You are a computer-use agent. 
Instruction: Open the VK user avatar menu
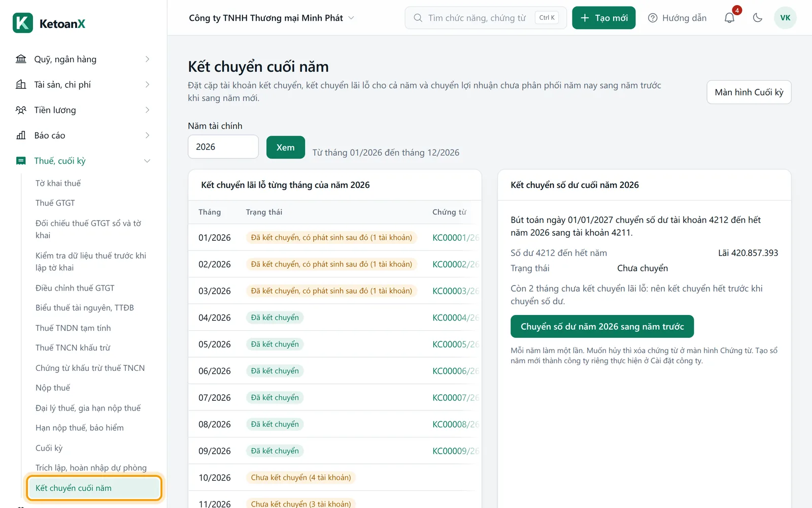(785, 18)
